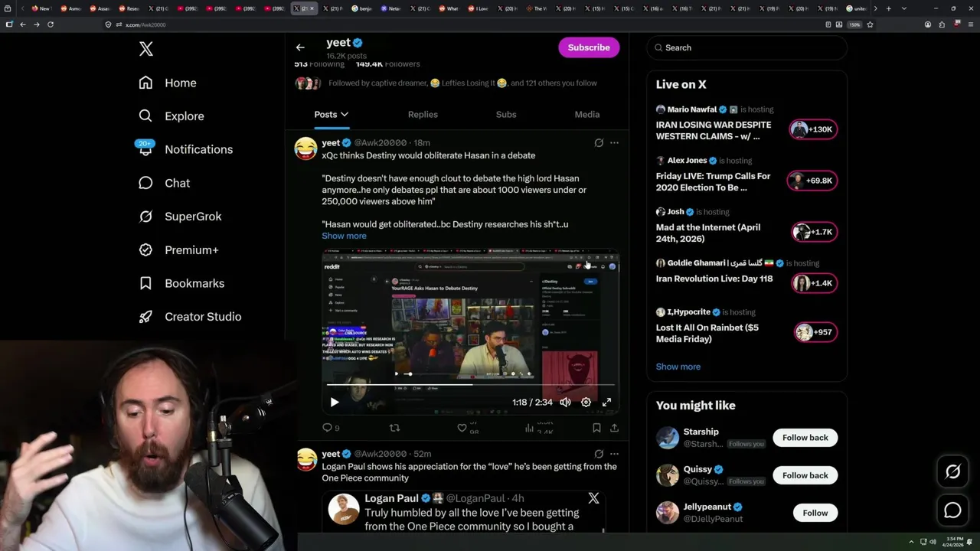Switch to the Subs tab
The height and width of the screenshot is (551, 980).
(506, 114)
